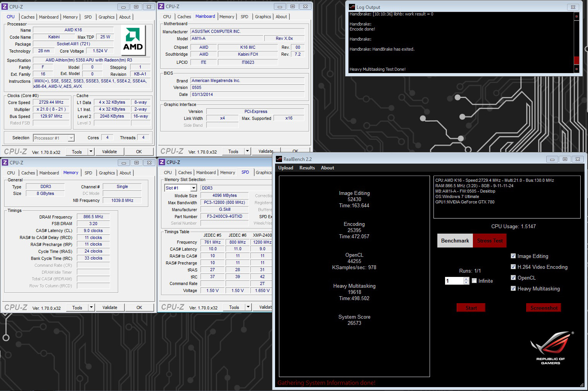Click the Manufacturer field ASUSTeK COMPUTER INC.

[x=248, y=31]
